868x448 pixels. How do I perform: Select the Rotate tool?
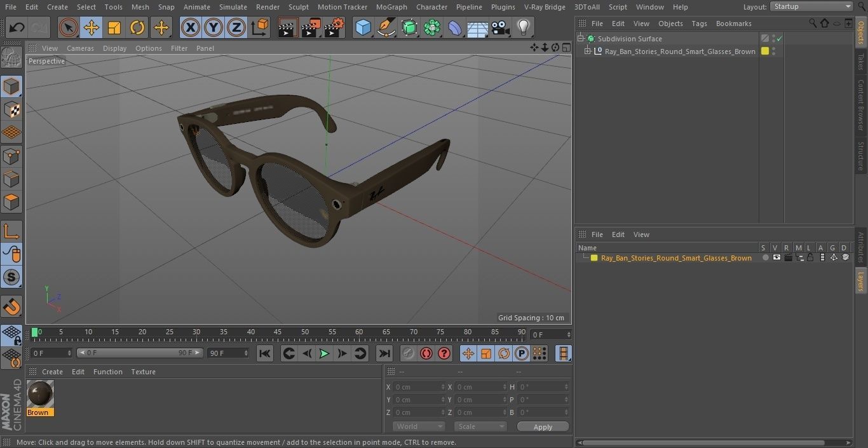click(137, 28)
